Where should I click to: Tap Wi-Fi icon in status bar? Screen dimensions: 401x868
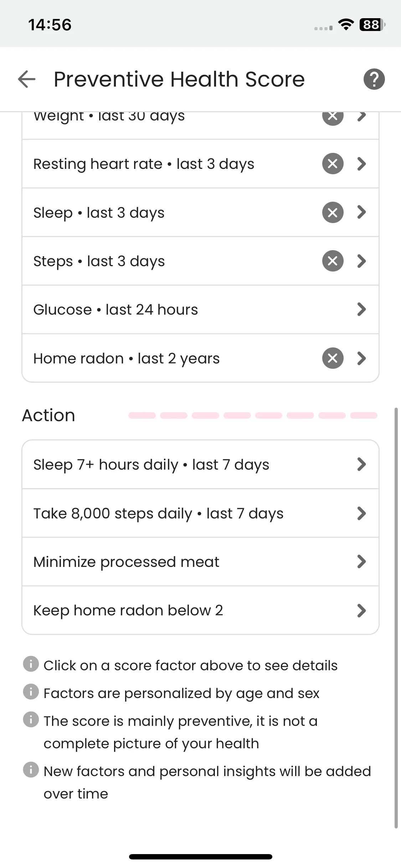(345, 25)
